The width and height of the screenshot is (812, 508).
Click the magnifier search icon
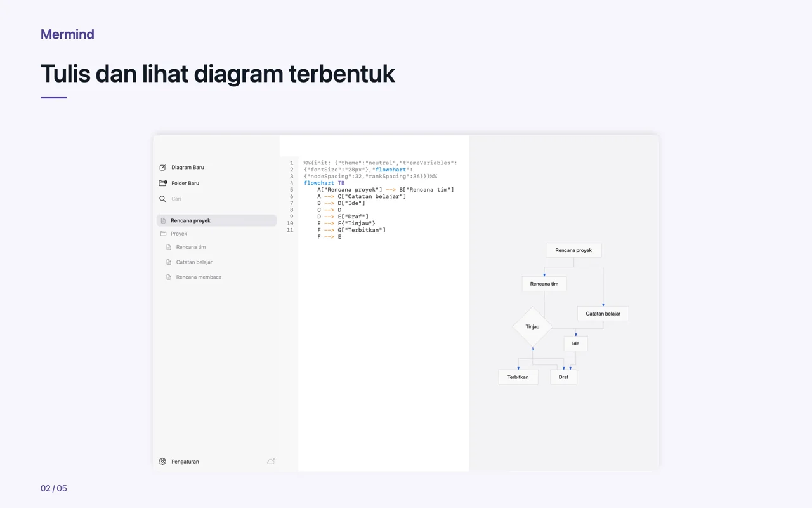click(162, 199)
